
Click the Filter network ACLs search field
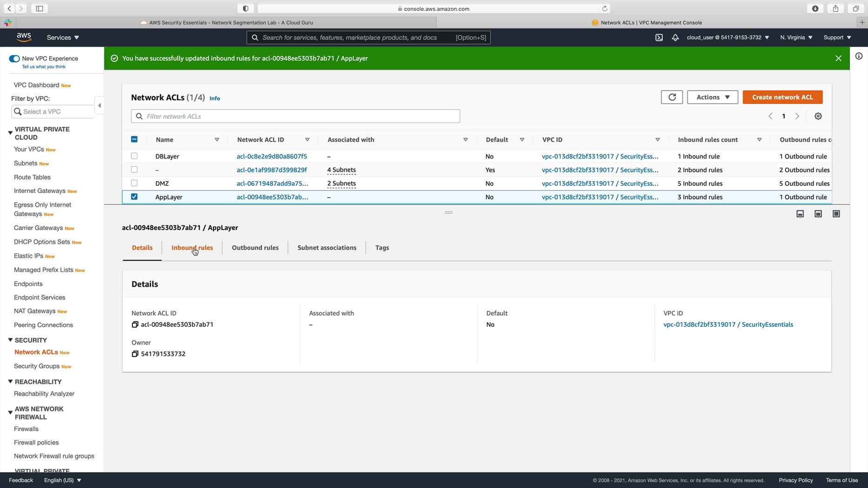[295, 116]
